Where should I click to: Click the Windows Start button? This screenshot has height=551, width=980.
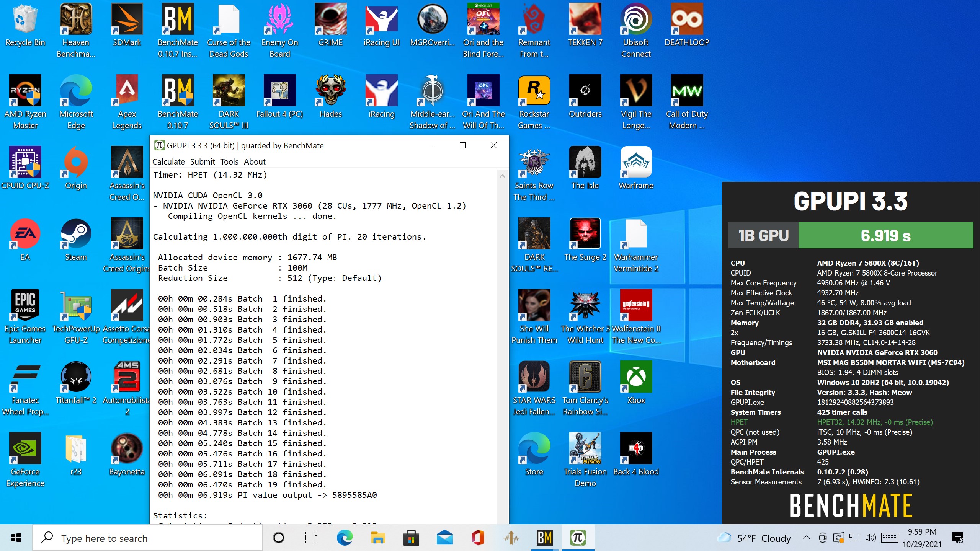16,538
